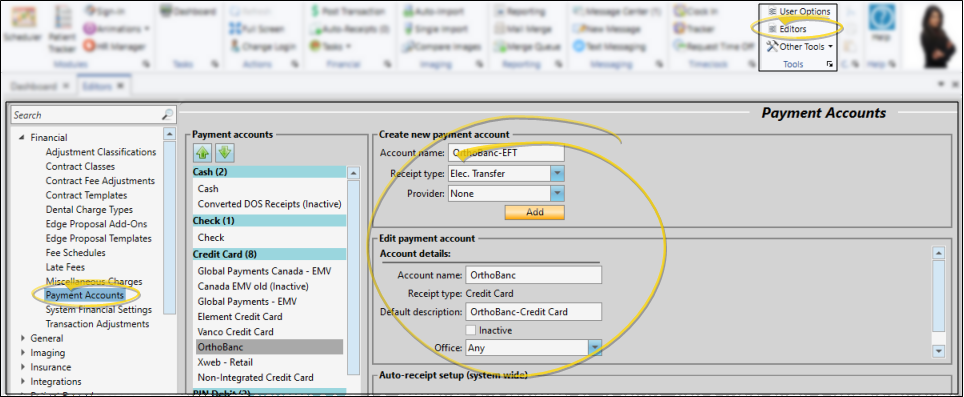Toggle the Inactive checkbox

pyautogui.click(x=471, y=330)
